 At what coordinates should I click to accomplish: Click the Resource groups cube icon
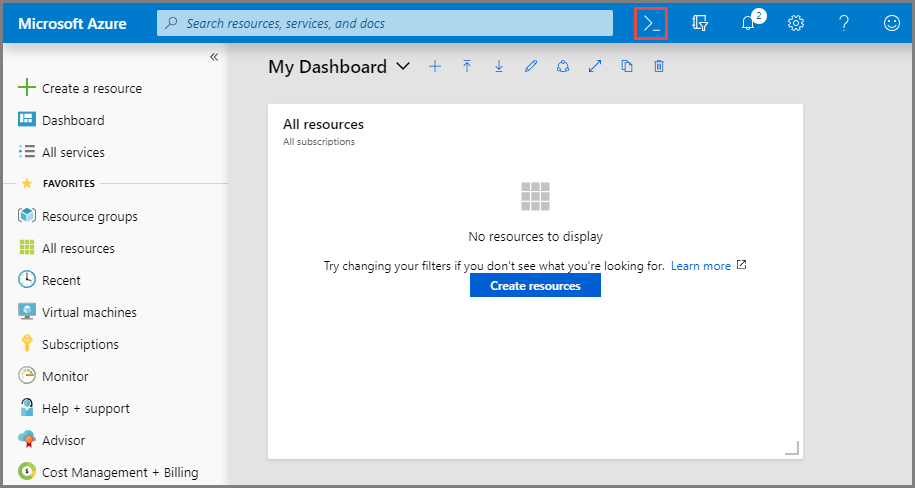pyautogui.click(x=27, y=215)
